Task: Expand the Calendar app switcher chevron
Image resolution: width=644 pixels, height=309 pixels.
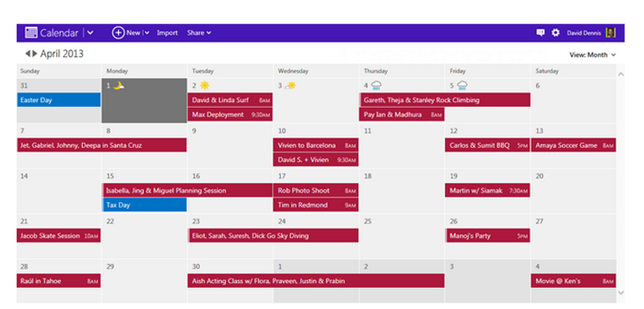Action: 90,33
